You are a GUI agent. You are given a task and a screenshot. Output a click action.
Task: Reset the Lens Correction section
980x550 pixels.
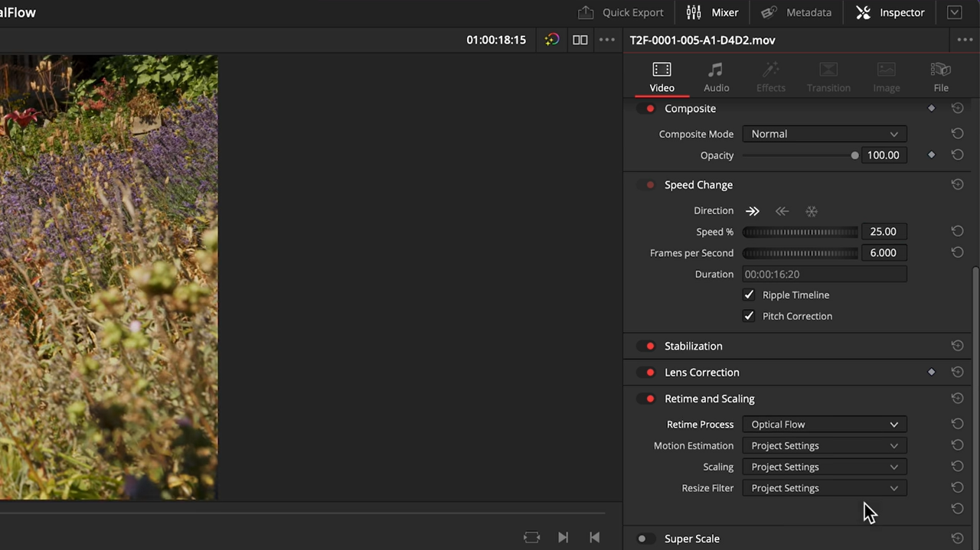click(957, 372)
